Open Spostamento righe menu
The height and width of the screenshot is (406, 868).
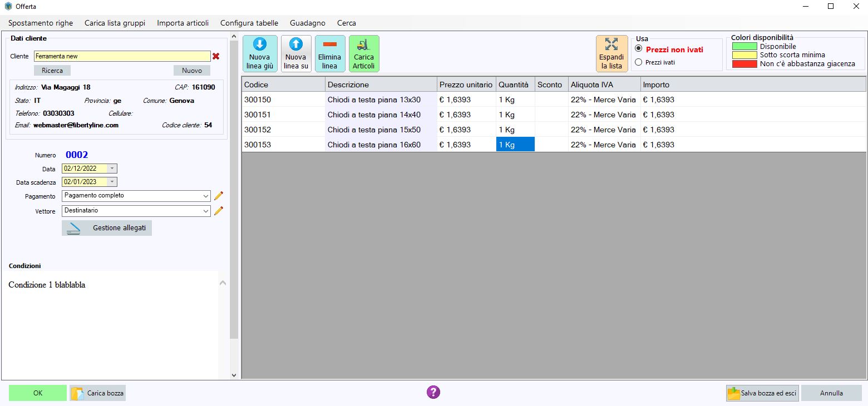pos(41,23)
